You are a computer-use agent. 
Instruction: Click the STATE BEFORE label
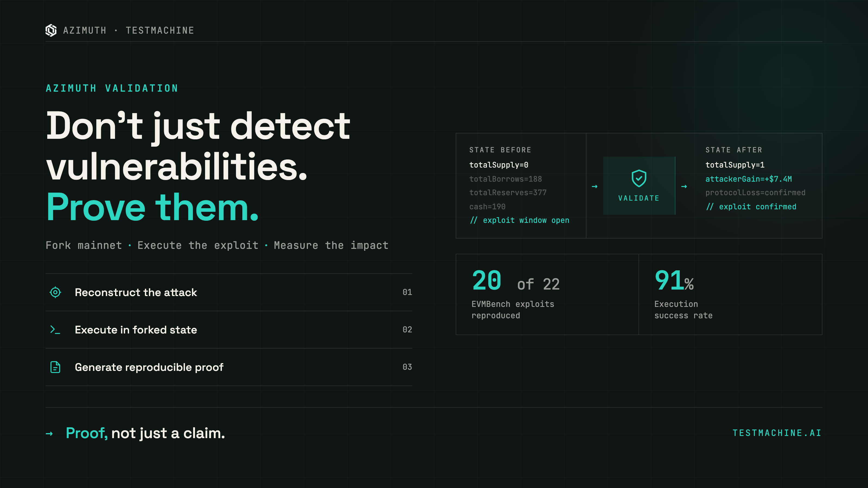pyautogui.click(x=500, y=150)
